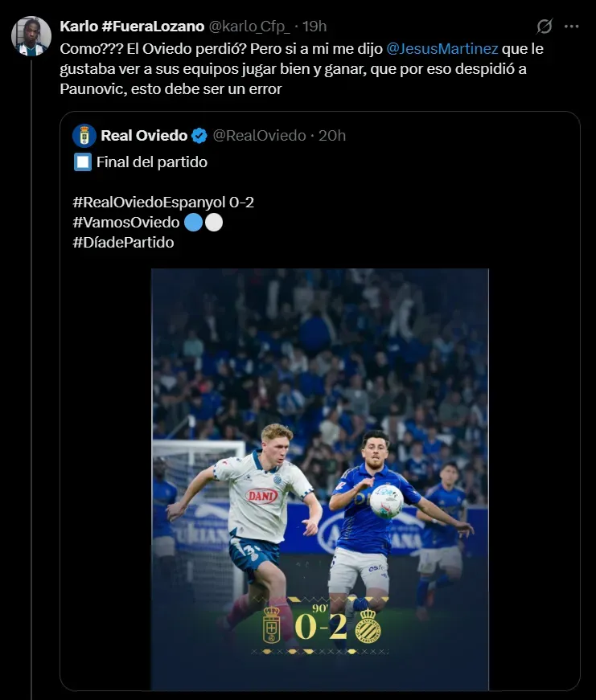Screen dimensions: 596x700
Task: Open the #RealOviedoEspanyol hashtag
Action: pos(150,203)
